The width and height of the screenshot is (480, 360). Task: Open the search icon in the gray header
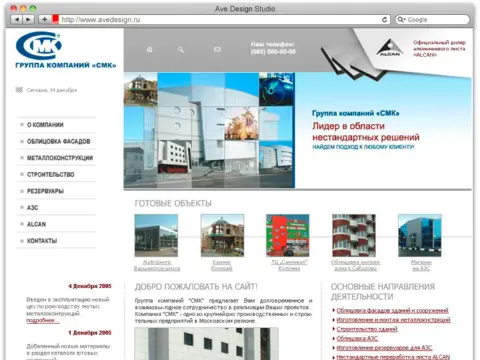pyautogui.click(x=181, y=50)
